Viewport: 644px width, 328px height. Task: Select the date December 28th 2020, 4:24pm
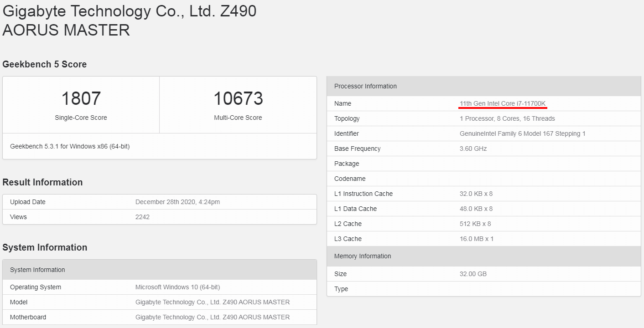pos(177,202)
